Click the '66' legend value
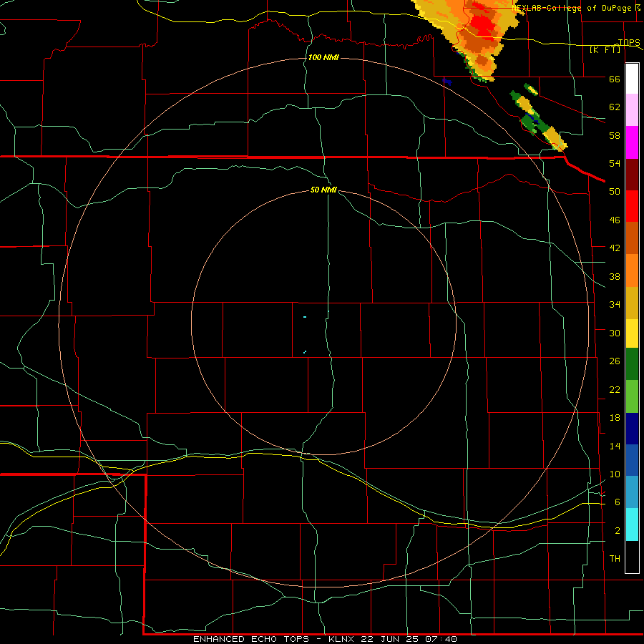 (615, 79)
